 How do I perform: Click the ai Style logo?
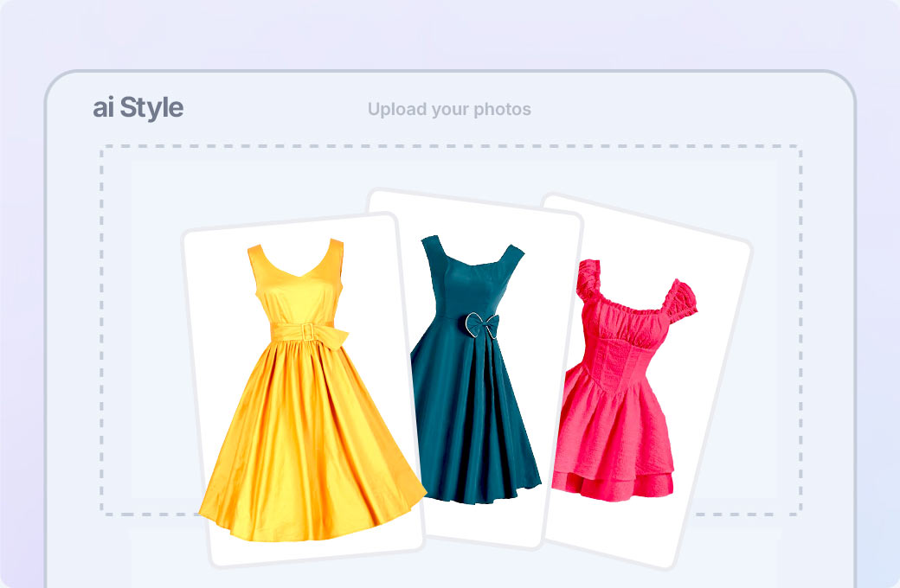click(x=138, y=108)
